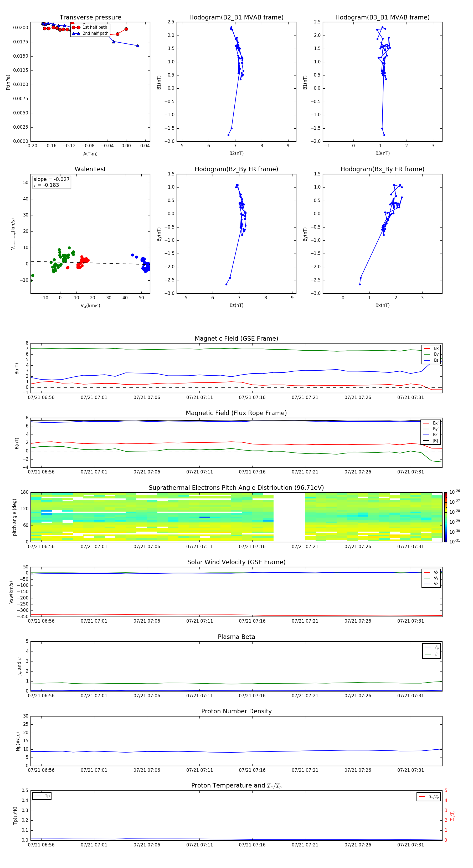This screenshot has width=473, height=868.
Task: Click the 'Hodogram(B2_B1 MVAB frame)' title
Action: point(236,18)
